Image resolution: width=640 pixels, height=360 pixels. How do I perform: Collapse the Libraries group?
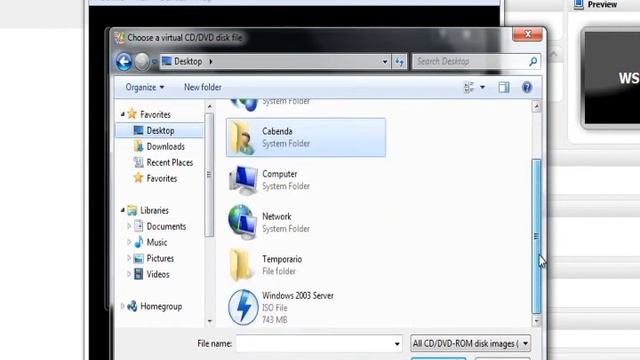tap(122, 210)
